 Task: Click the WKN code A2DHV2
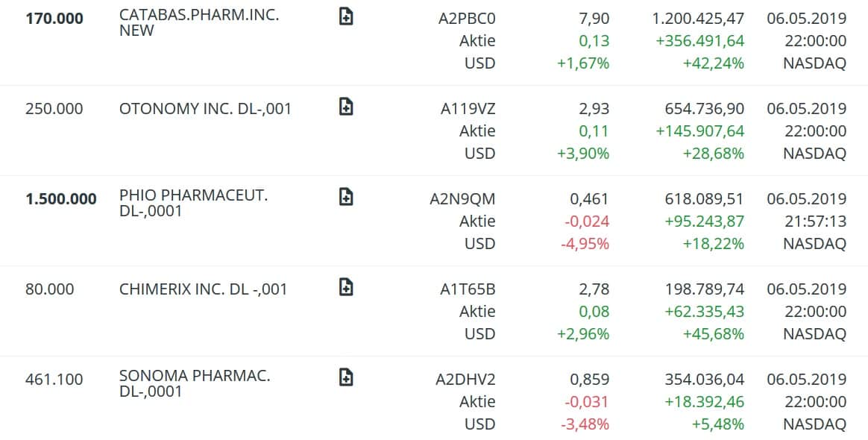(x=465, y=380)
